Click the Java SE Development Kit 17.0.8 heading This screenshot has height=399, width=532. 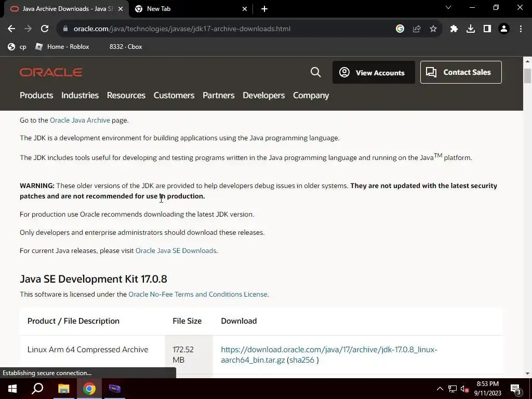pyautogui.click(x=94, y=279)
